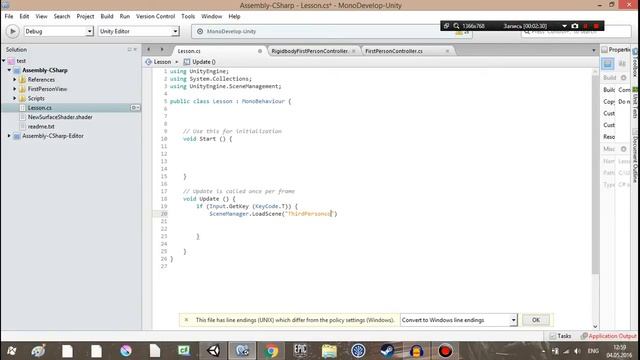Open the Build menu
Screen dimensions: 640x360
click(107, 16)
